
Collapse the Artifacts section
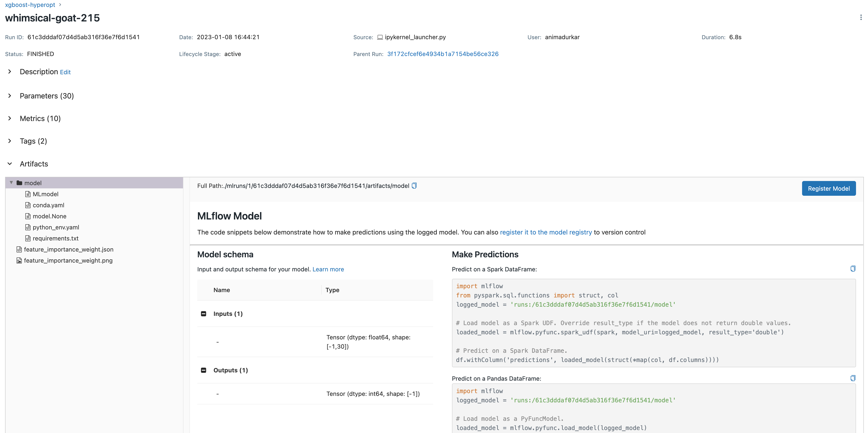tap(10, 164)
